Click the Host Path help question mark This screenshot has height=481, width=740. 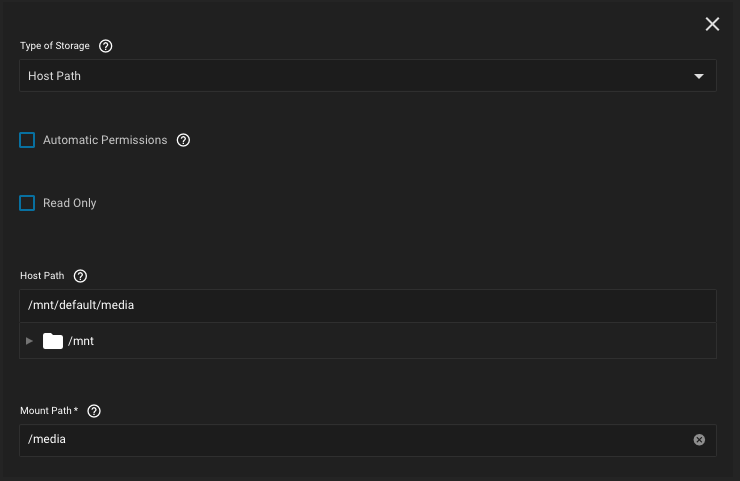pos(81,276)
